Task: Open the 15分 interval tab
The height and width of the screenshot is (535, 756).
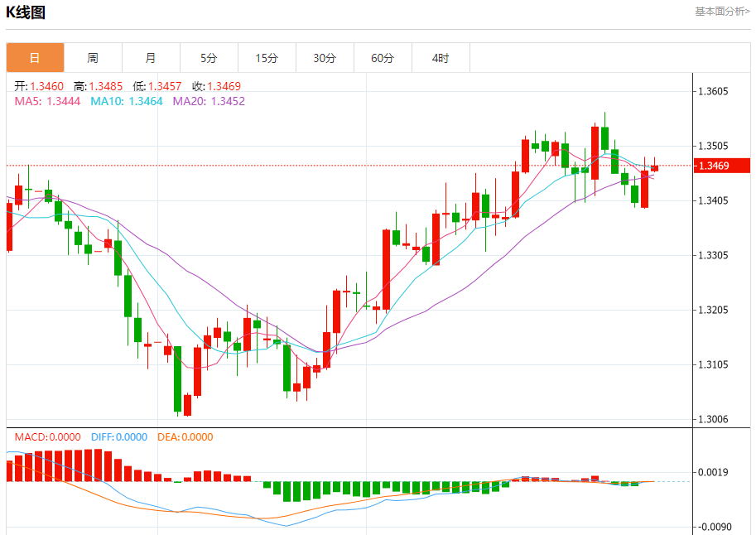Action: (267, 58)
